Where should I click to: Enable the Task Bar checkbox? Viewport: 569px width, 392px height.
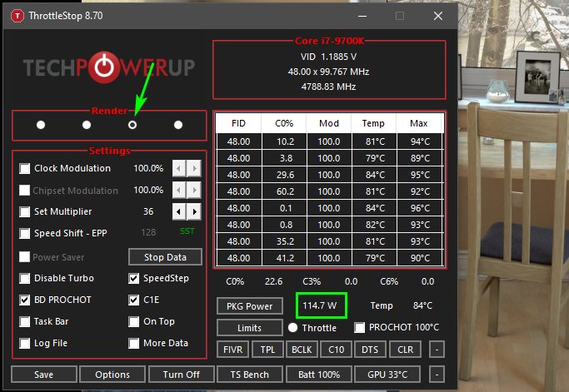(x=25, y=321)
